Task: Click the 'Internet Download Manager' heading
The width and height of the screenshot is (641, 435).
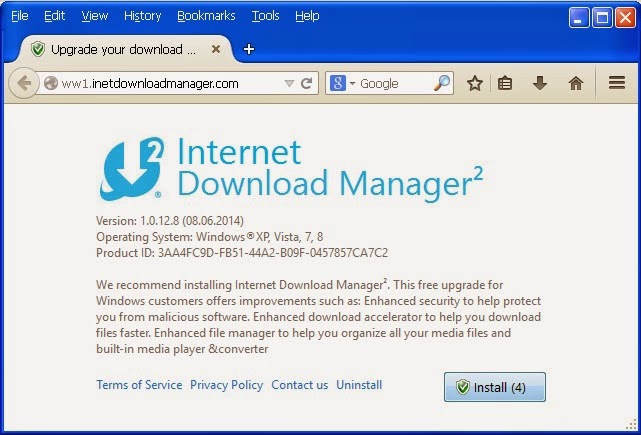Action: (330, 168)
